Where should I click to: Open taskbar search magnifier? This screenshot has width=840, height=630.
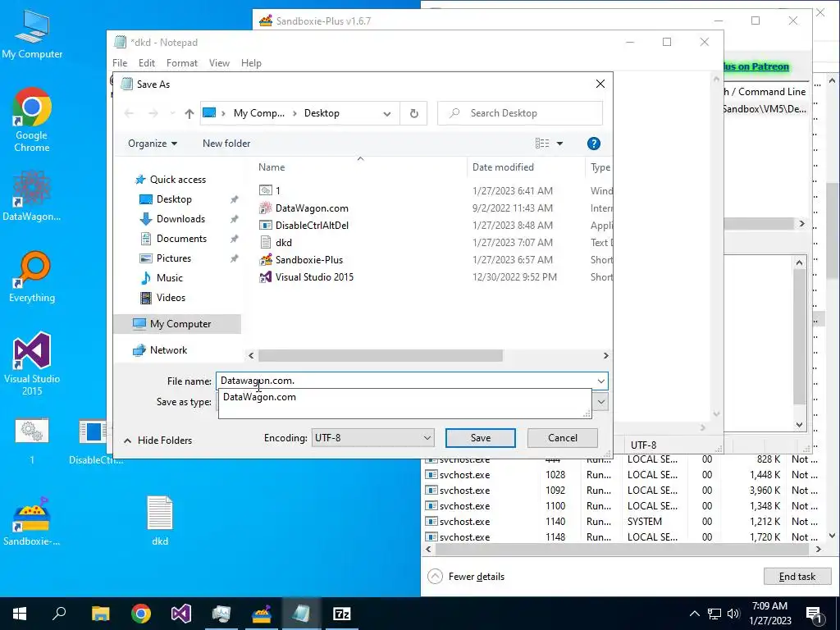point(59,614)
